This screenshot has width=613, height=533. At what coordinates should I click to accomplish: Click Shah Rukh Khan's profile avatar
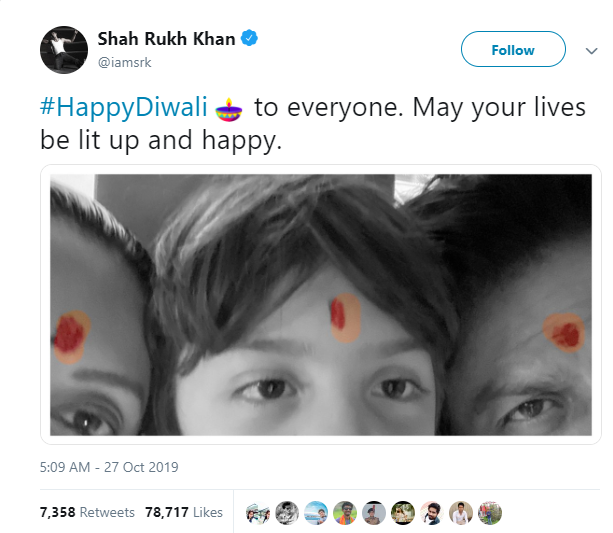(64, 50)
